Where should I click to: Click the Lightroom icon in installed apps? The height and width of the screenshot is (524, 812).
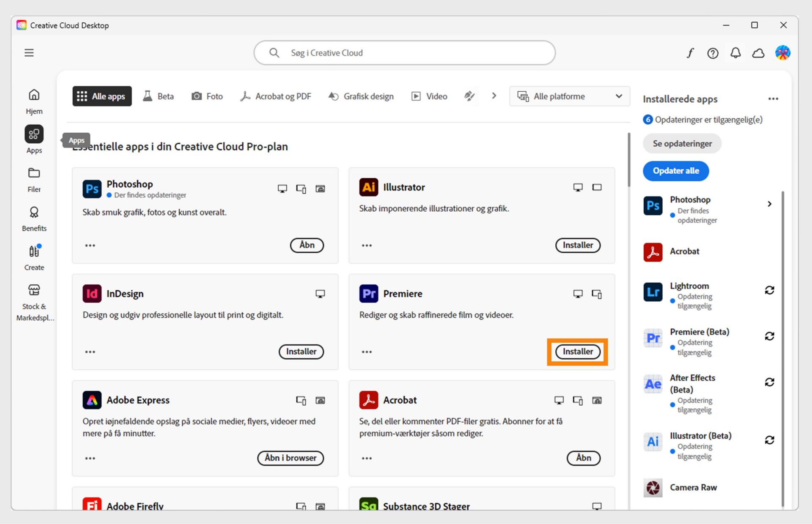point(653,292)
